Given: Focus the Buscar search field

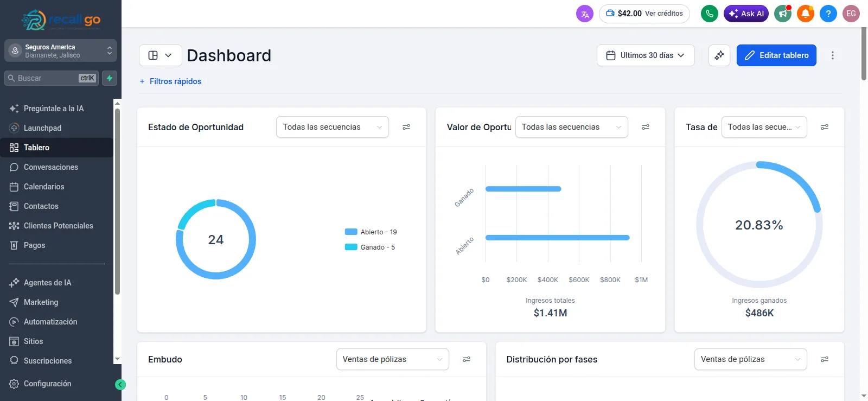Looking at the screenshot, I should tap(52, 78).
